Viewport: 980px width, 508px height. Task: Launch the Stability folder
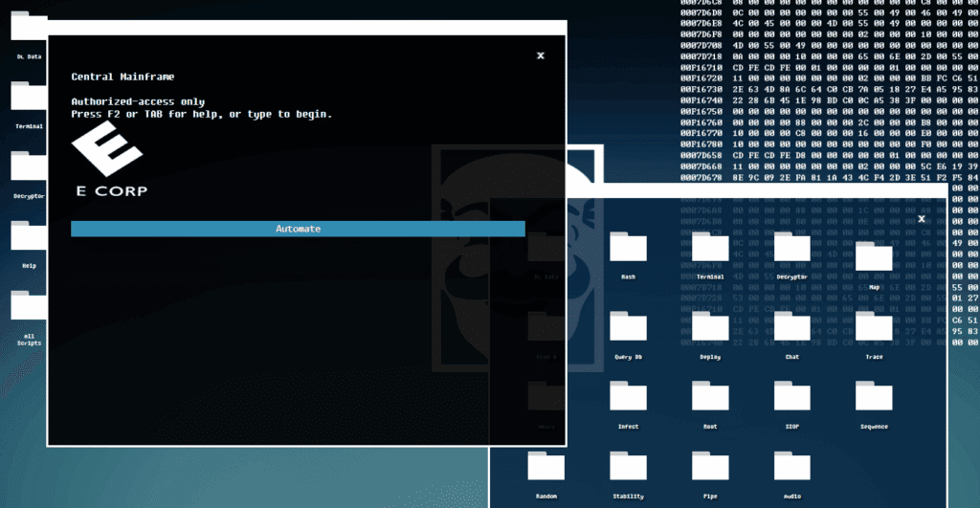coord(628,470)
